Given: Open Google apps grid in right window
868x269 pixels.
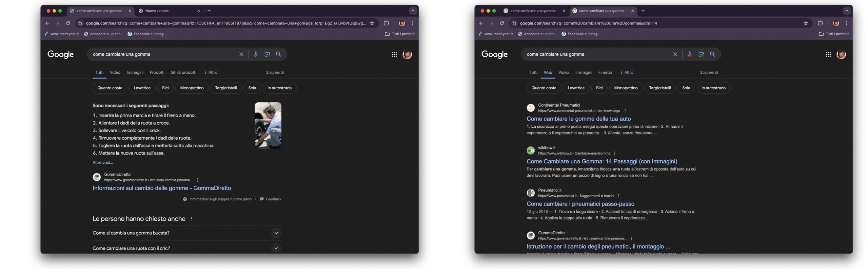Looking at the screenshot, I should pyautogui.click(x=828, y=54).
